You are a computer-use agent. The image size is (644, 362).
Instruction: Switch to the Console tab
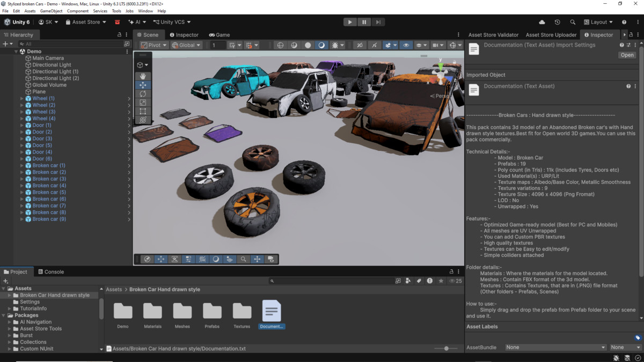51,272
